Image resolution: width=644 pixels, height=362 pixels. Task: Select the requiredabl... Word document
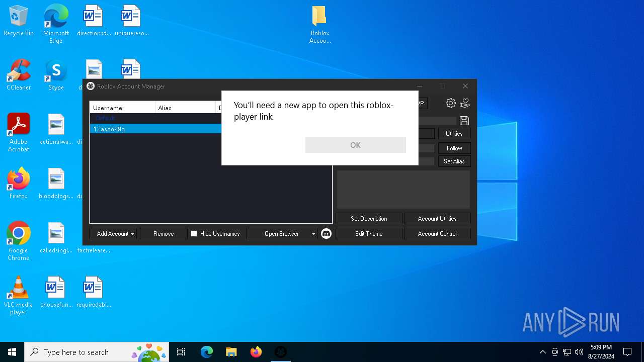[x=94, y=293]
